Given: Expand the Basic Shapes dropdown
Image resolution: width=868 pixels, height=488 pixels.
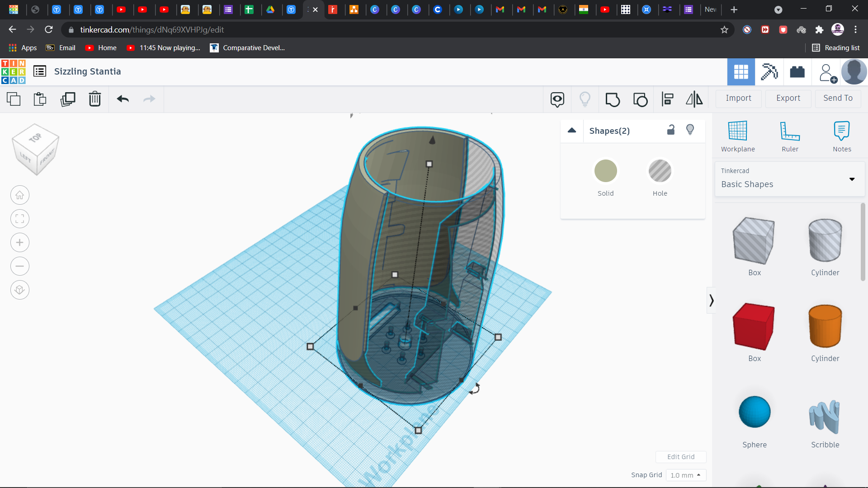Looking at the screenshot, I should coord(852,179).
